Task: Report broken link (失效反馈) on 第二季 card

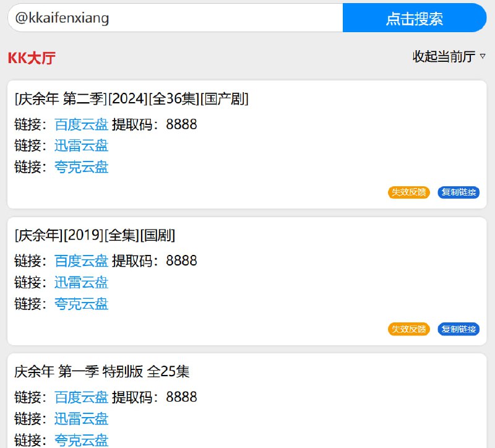Action: [x=408, y=192]
